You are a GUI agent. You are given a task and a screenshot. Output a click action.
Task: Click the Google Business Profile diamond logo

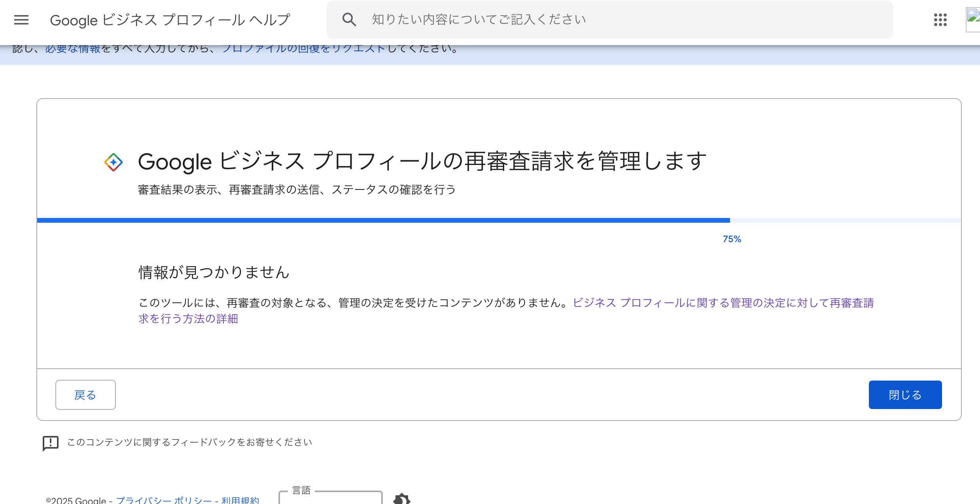pyautogui.click(x=114, y=162)
